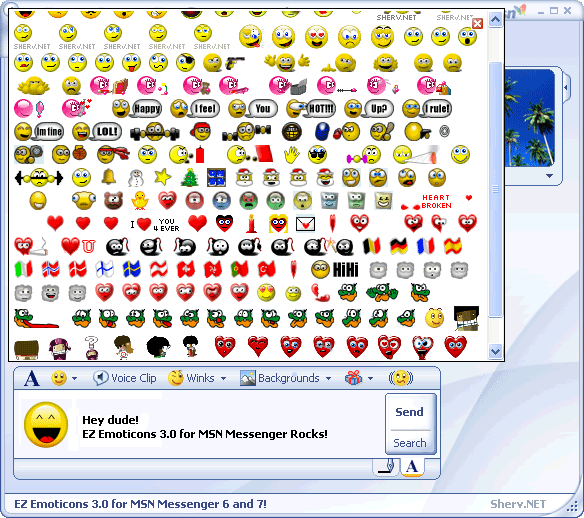
Task: Insert the Turkish flag emoticon
Action: (x=266, y=269)
